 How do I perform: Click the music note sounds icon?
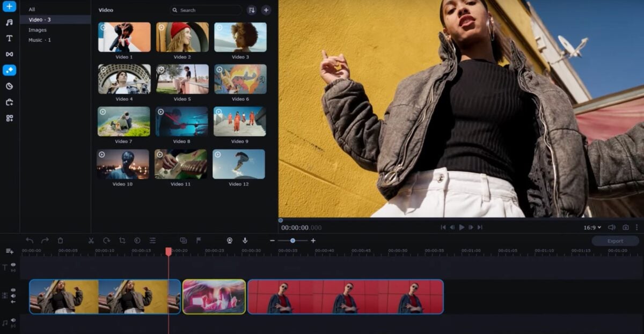pos(9,23)
